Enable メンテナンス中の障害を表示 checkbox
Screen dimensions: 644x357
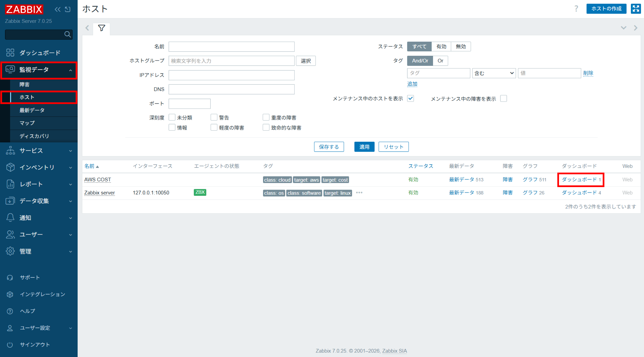503,98
